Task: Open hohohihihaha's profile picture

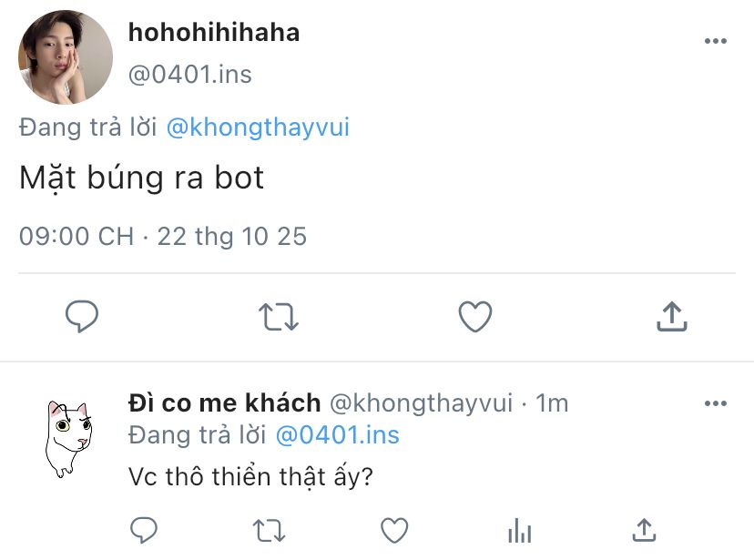Action: tap(65, 57)
